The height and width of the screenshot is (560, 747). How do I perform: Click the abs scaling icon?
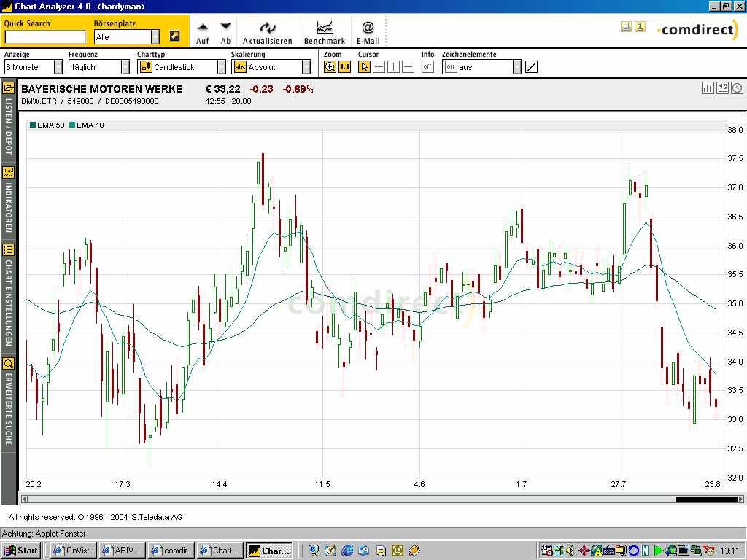click(240, 67)
